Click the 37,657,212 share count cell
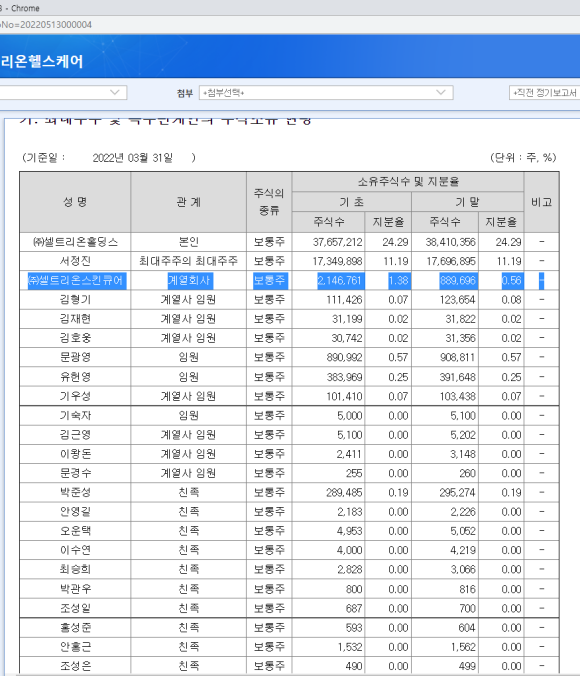The width and height of the screenshot is (580, 676). (329, 242)
